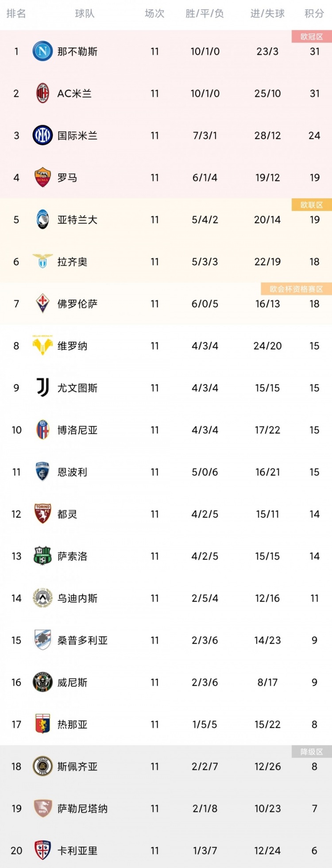332x868 pixels.
Task: Open team name 桑普多利亚 link
Action: [82, 640]
